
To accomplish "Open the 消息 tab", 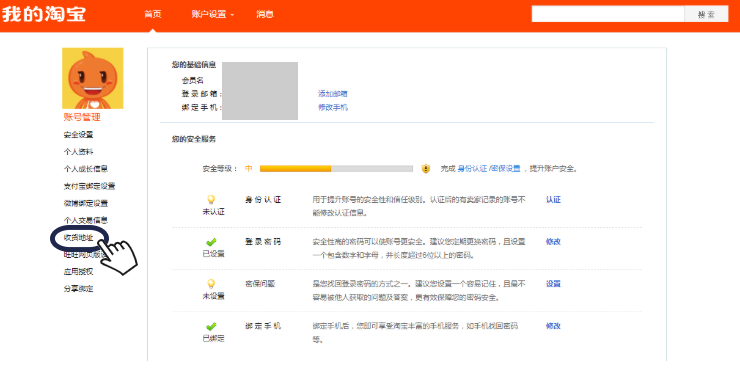I will pyautogui.click(x=265, y=14).
